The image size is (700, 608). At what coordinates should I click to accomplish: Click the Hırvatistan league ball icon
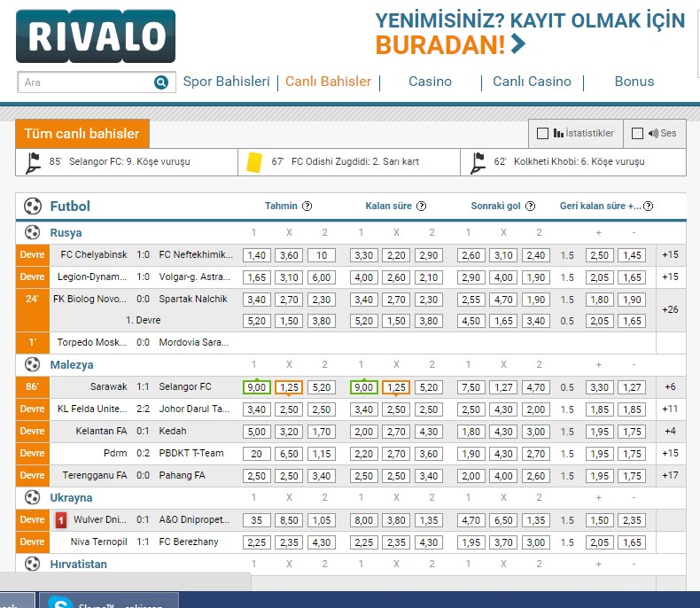[32, 564]
